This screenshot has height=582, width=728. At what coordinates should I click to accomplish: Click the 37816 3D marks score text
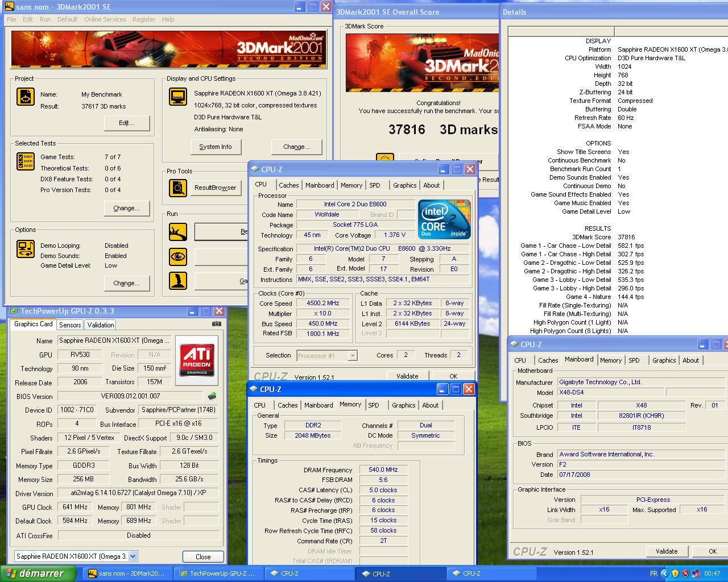443,130
